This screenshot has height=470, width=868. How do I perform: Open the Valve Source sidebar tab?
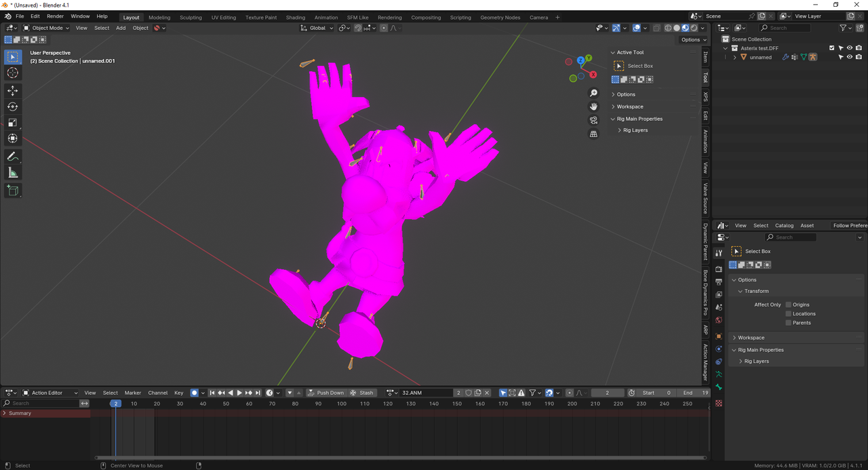tap(705, 198)
